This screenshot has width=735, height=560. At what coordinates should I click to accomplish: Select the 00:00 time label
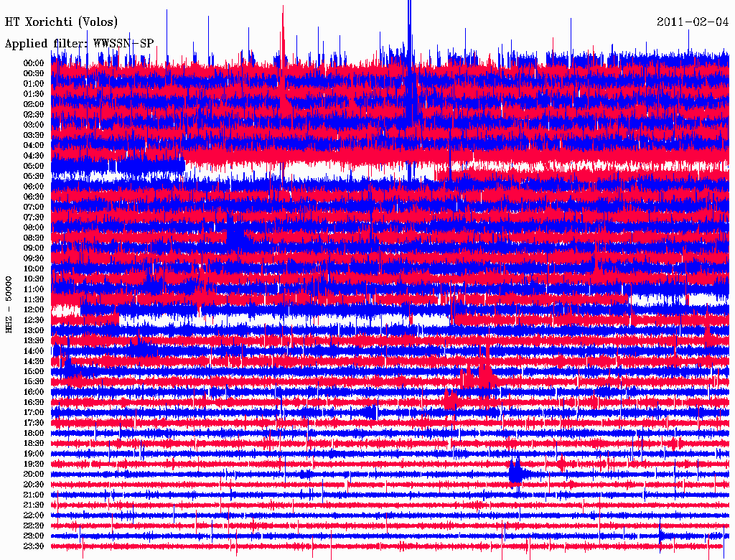coord(34,63)
